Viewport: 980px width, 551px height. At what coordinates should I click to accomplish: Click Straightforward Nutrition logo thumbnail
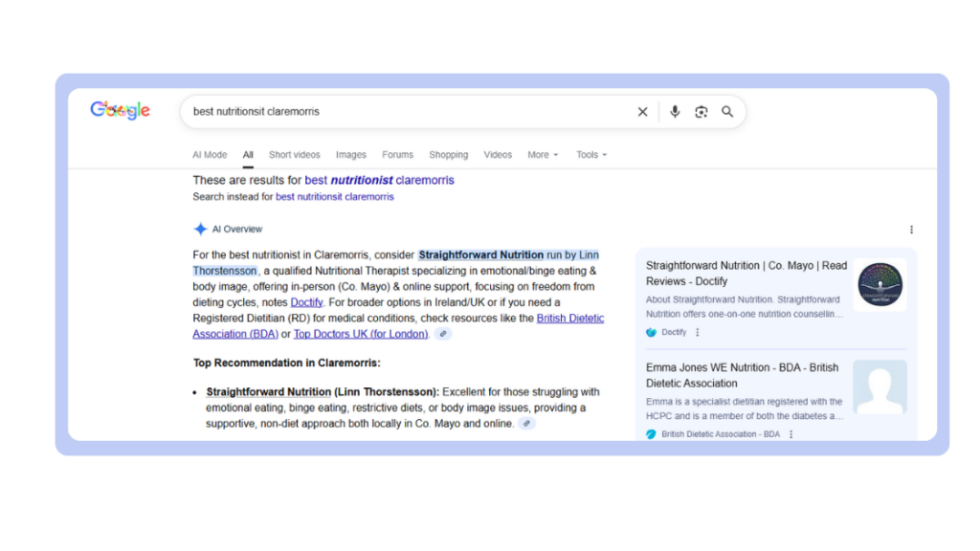880,285
